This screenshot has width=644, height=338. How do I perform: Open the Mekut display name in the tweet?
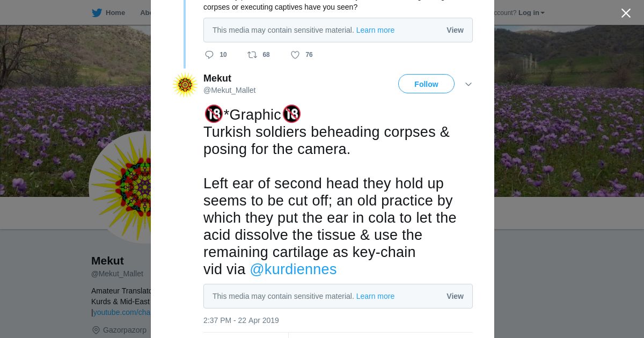pyautogui.click(x=217, y=78)
